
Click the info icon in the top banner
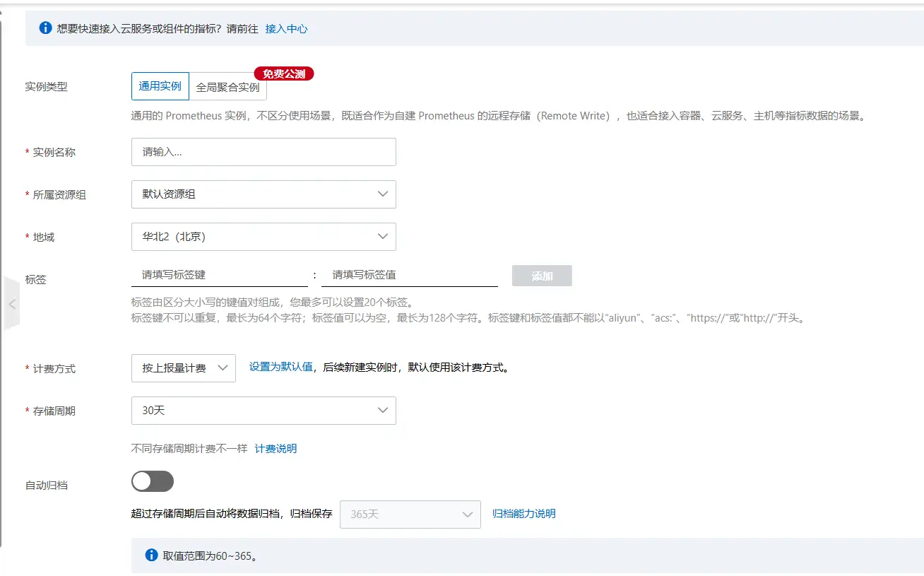[x=45, y=28]
